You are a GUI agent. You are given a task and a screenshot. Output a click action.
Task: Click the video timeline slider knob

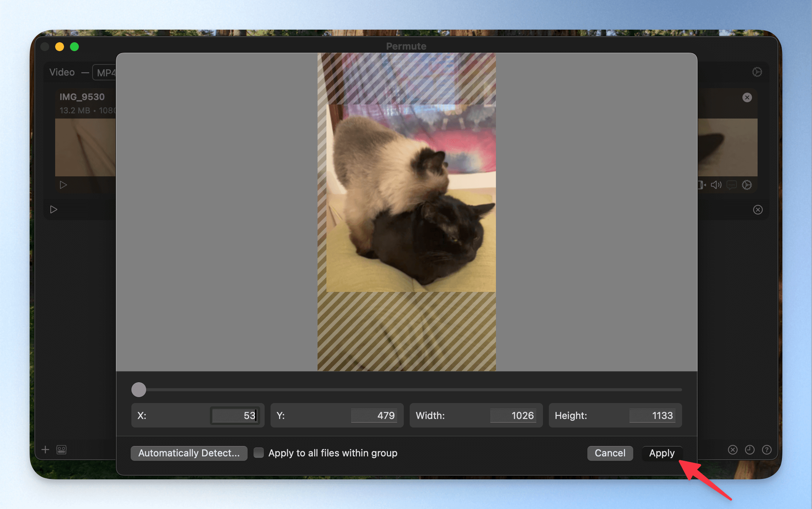139,390
